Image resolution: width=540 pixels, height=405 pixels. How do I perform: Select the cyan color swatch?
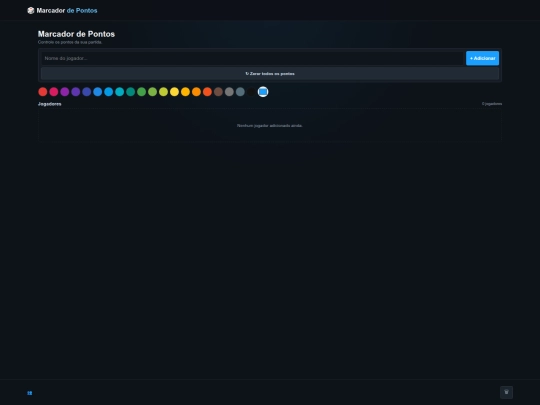[120, 92]
